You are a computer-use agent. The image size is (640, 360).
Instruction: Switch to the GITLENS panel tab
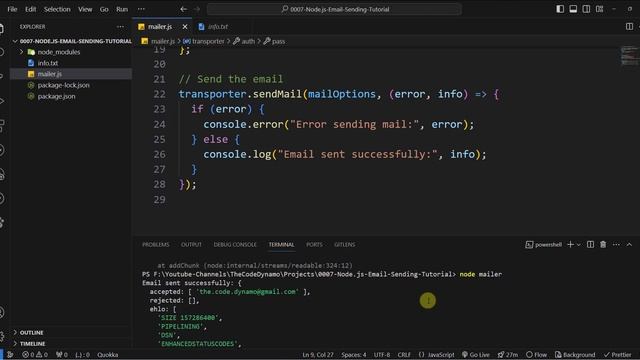[344, 244]
